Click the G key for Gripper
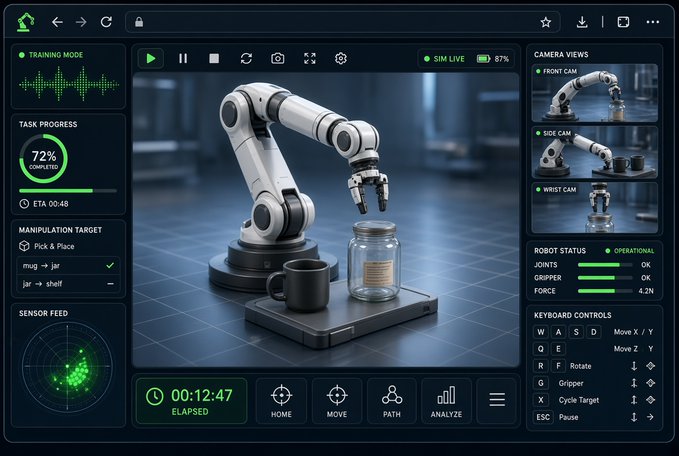The width and height of the screenshot is (679, 456). point(541,383)
